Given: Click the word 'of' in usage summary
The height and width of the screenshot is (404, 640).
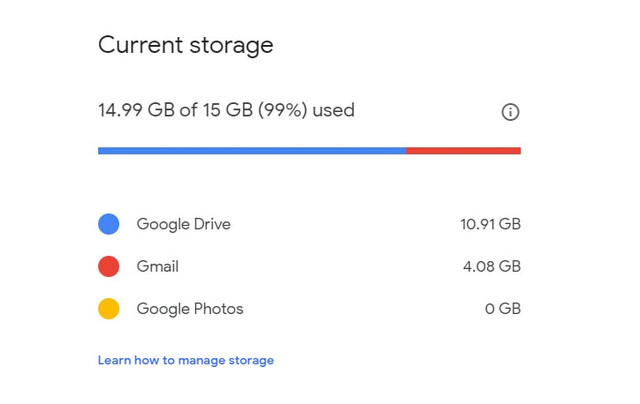Looking at the screenshot, I should [x=187, y=110].
